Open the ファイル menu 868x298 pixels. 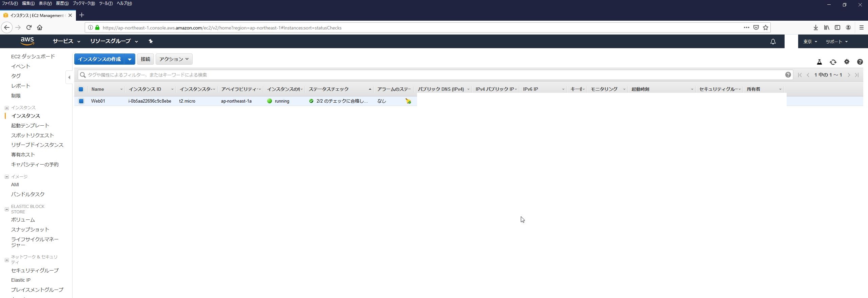coord(10,3)
